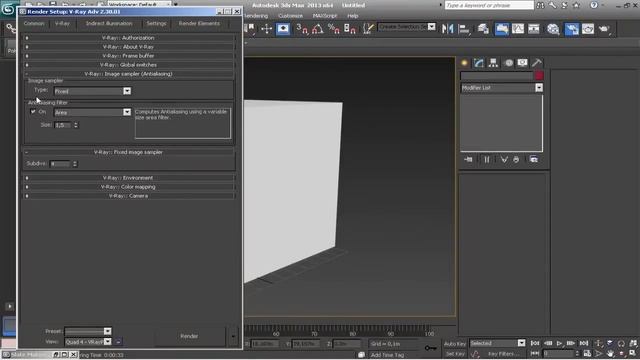
Task: Toggle the Graphite Modeling ribbon icon
Action: (x=502, y=29)
